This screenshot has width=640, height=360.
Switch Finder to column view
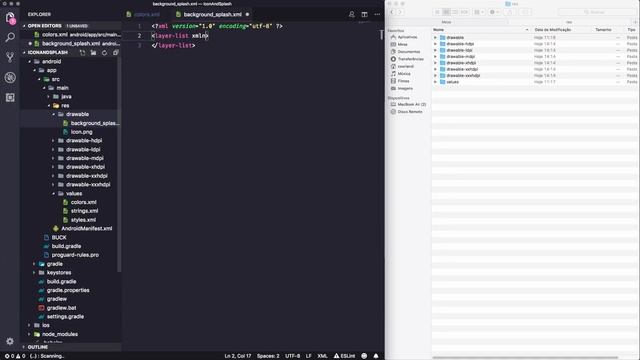(x=455, y=12)
